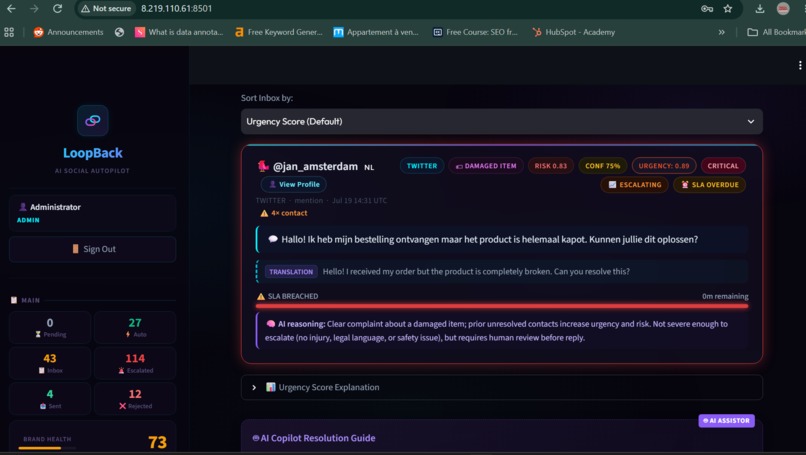Click the CRITICAL badge

pyautogui.click(x=723, y=166)
